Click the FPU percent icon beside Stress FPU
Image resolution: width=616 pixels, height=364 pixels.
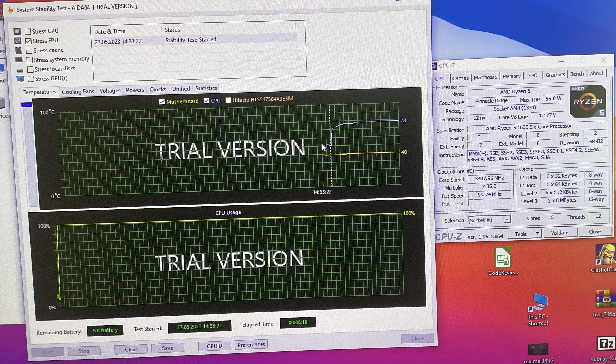coord(18,41)
